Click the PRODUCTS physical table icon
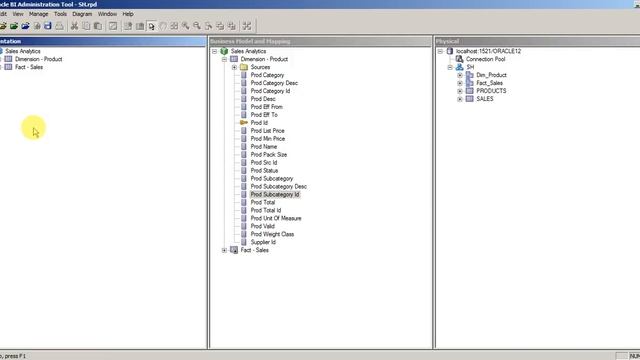This screenshot has width=640, height=360. pyautogui.click(x=470, y=91)
